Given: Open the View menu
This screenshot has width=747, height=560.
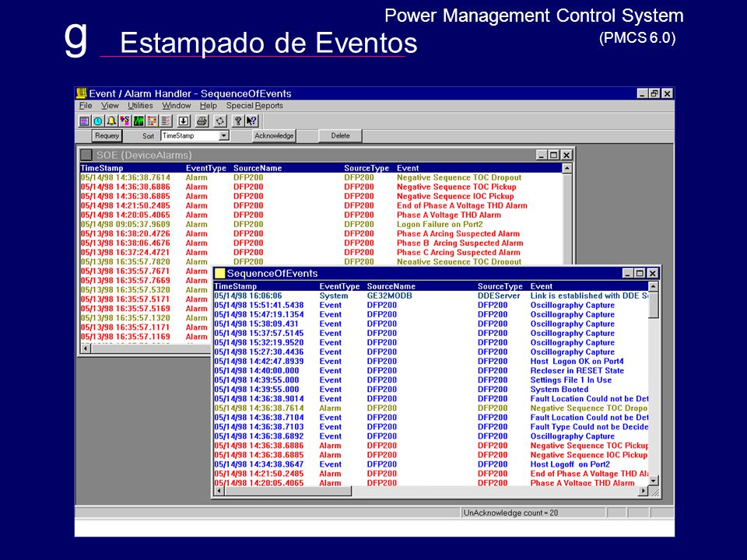Looking at the screenshot, I should [x=110, y=106].
